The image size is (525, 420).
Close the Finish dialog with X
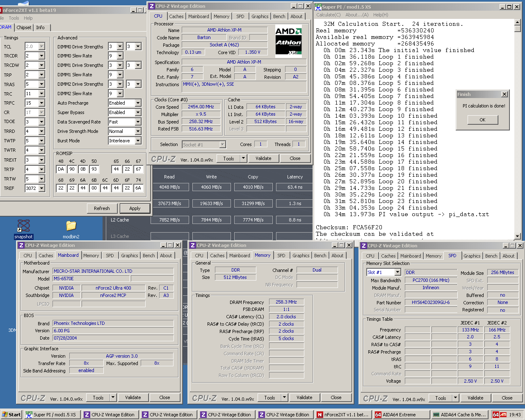pos(504,94)
